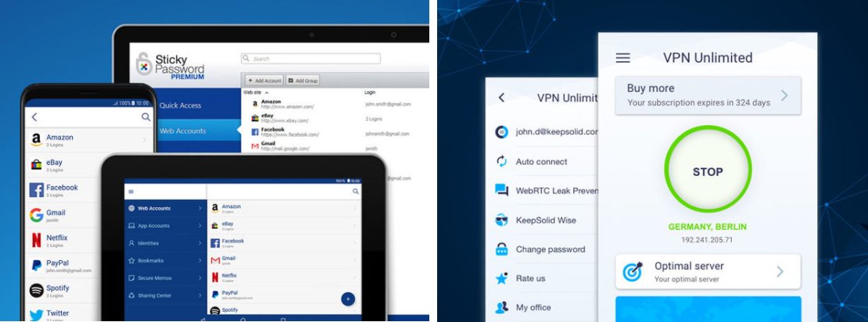Expand Bookmarks chevron on the tablet
868x322 pixels.
tap(200, 260)
